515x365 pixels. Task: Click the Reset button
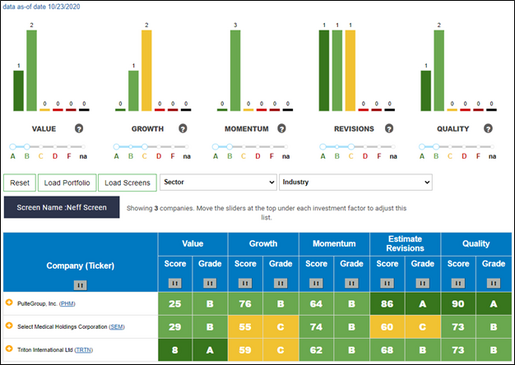[20, 183]
